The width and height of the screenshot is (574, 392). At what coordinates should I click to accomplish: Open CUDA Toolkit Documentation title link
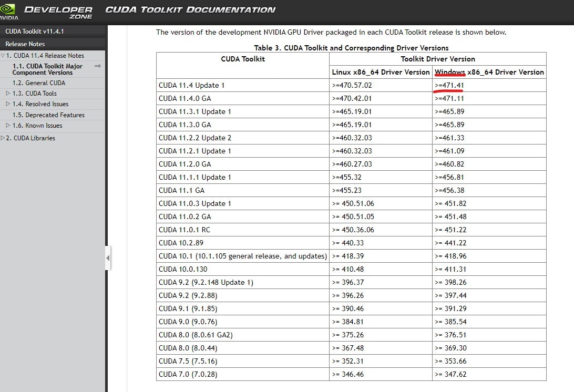[190, 10]
